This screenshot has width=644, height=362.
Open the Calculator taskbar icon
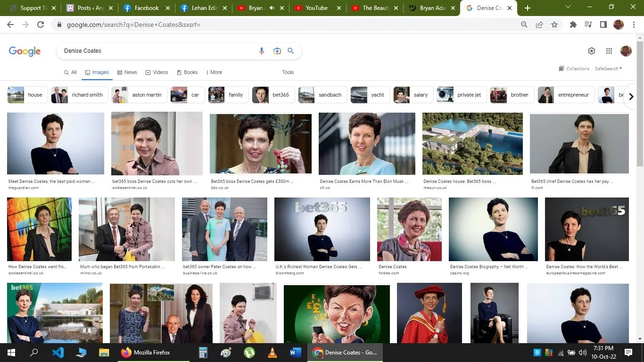(x=203, y=353)
